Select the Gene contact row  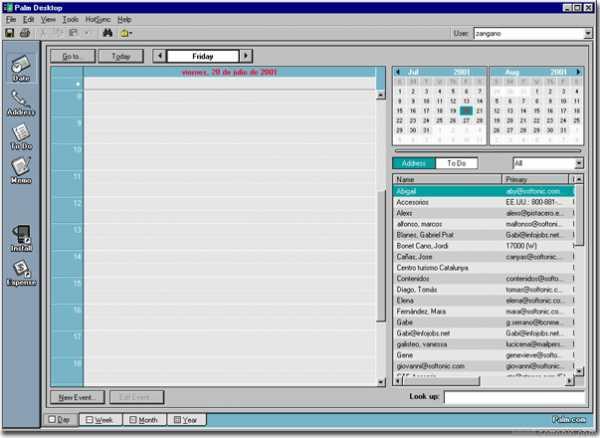(484, 355)
